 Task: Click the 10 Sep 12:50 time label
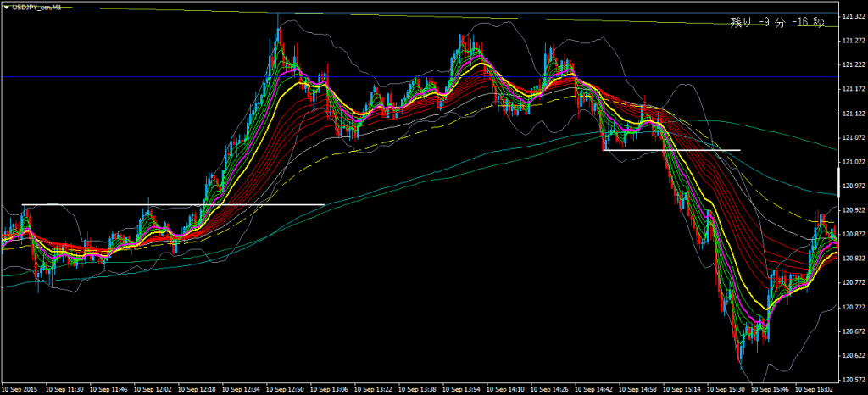[x=284, y=389]
